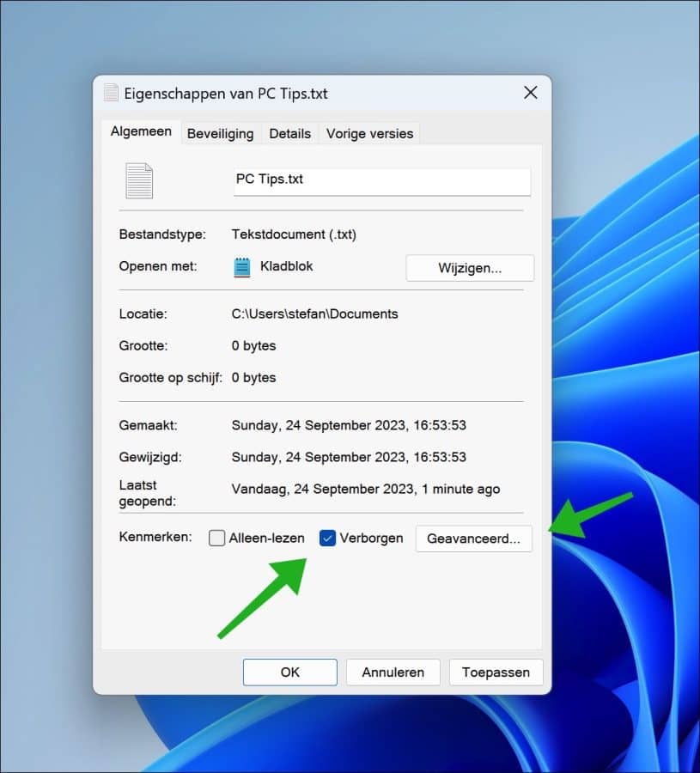Click the Grootte 0 bytes value
Image resolution: width=700 pixels, height=773 pixels.
253,345
